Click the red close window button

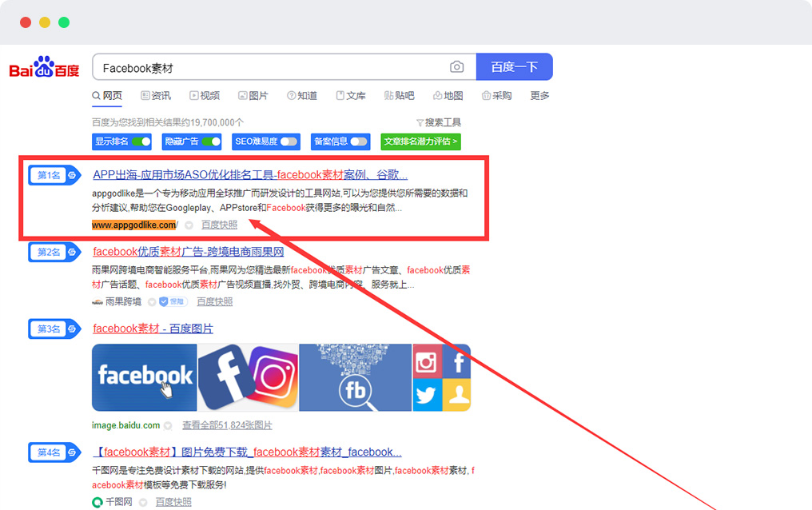[26, 22]
